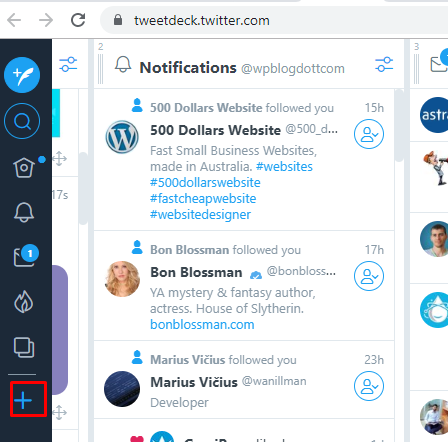
Task: Open the stacked squares icon in sidebar
Action: tap(24, 347)
